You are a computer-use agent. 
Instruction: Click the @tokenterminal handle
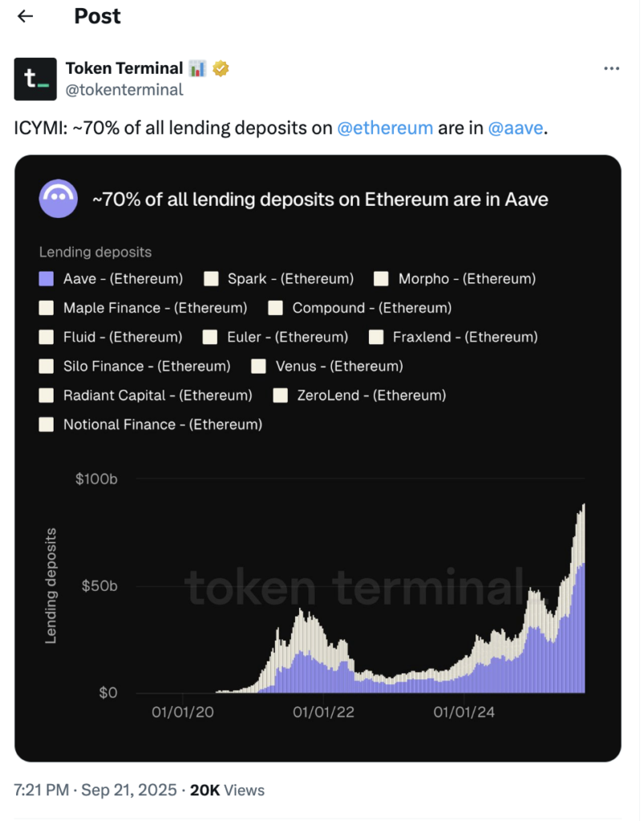[124, 90]
